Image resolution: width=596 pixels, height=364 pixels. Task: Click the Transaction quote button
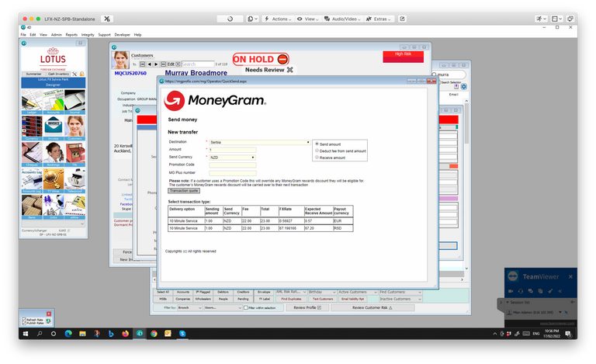pyautogui.click(x=184, y=191)
